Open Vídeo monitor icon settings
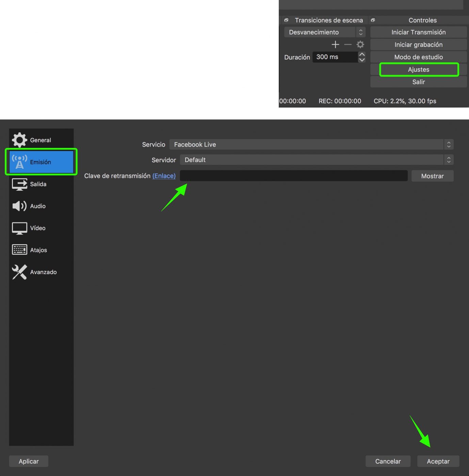 [19, 228]
